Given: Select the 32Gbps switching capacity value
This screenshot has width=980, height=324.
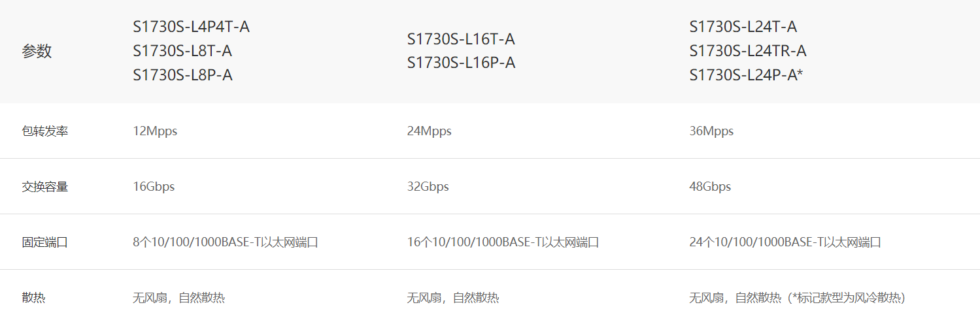Looking at the screenshot, I should (428, 187).
